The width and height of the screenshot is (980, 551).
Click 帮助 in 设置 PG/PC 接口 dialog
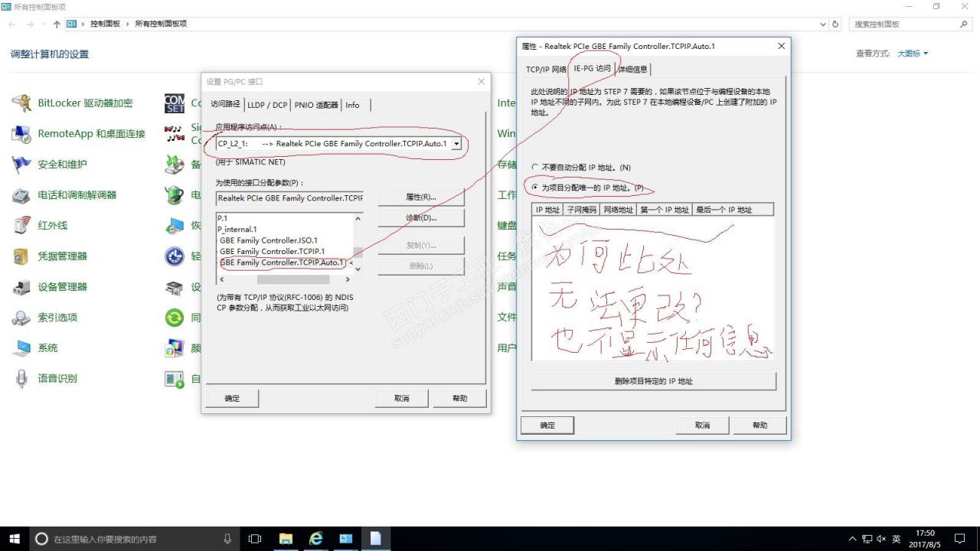tap(459, 398)
